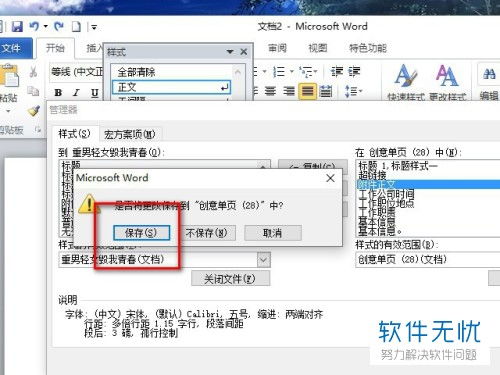
Task: Select 超链接 in right style list
Action: click(x=372, y=175)
